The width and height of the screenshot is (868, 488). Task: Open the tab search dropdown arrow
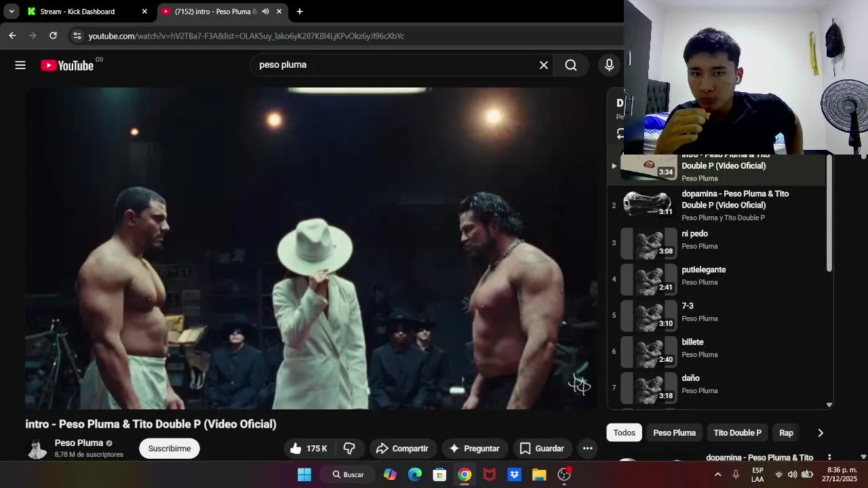[x=12, y=12]
